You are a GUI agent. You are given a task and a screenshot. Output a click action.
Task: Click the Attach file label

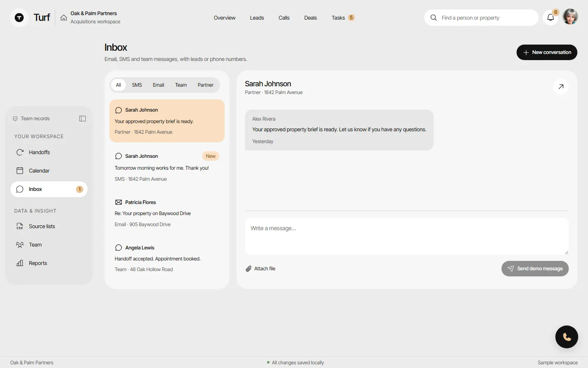tap(265, 269)
